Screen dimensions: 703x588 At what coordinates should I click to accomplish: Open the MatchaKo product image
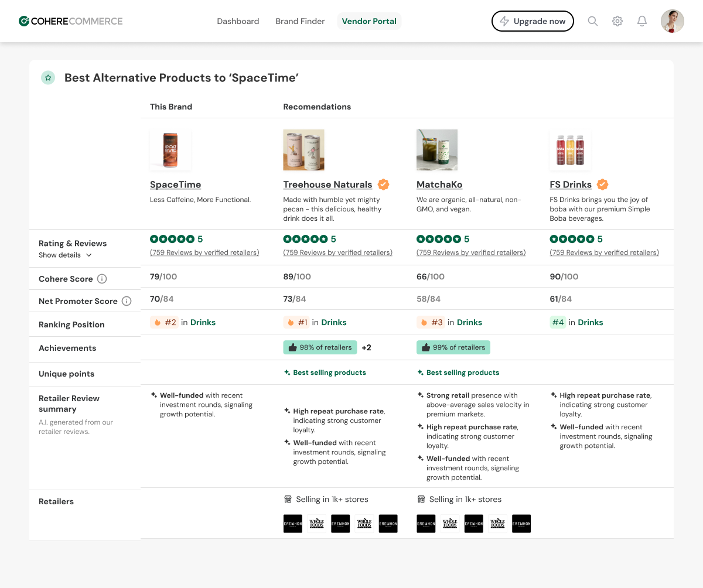[x=437, y=150]
